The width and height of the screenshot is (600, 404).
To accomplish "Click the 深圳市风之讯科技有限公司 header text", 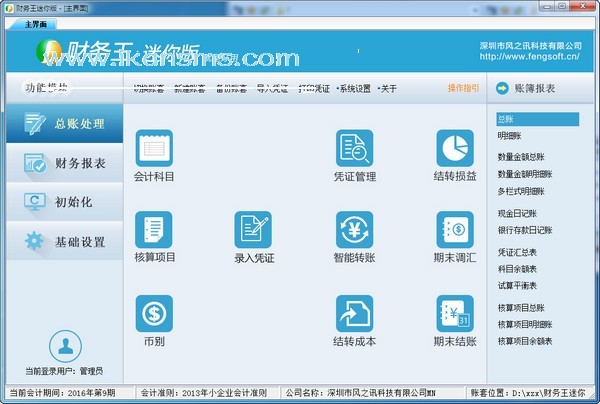I will click(531, 46).
